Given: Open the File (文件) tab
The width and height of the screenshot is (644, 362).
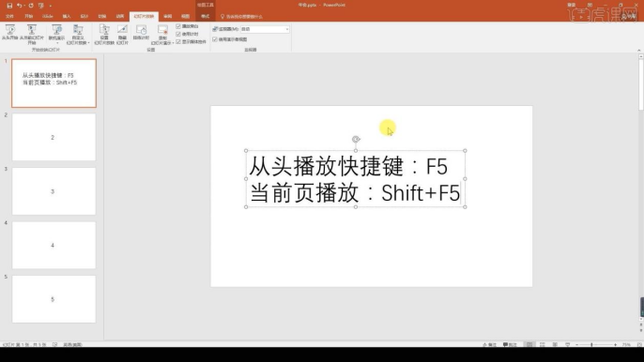Looking at the screenshot, I should tap(9, 17).
